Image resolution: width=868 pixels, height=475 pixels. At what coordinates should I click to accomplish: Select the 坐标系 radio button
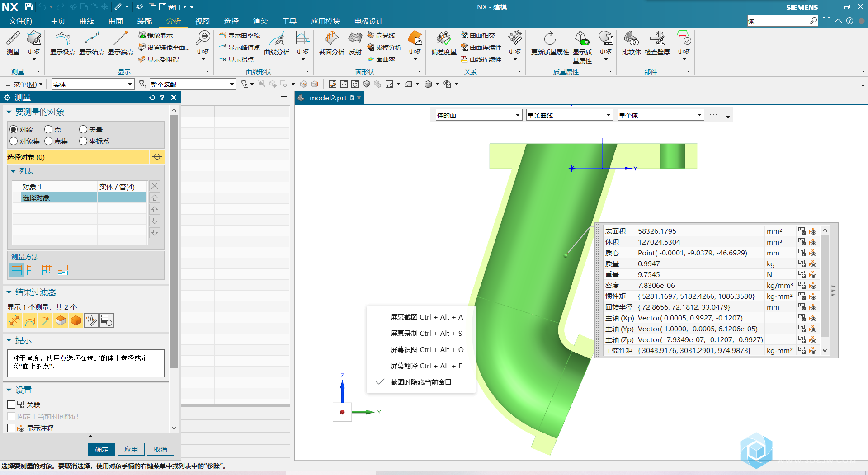83,141
